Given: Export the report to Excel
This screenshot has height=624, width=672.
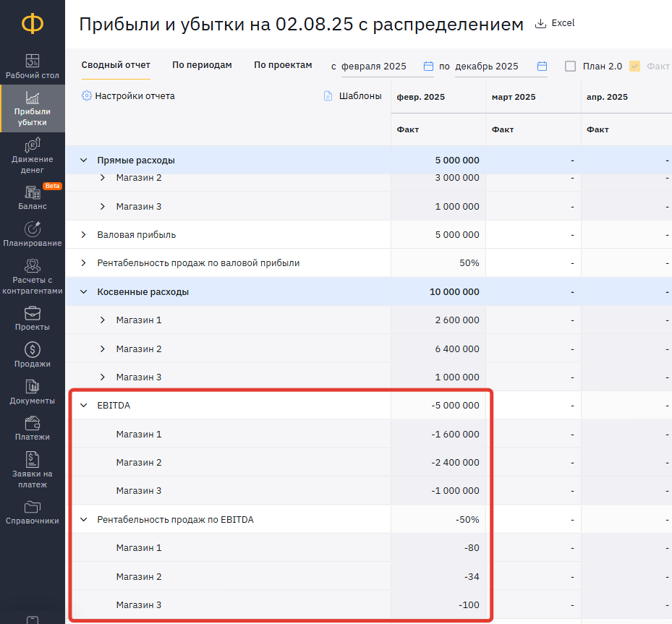Looking at the screenshot, I should click(555, 23).
